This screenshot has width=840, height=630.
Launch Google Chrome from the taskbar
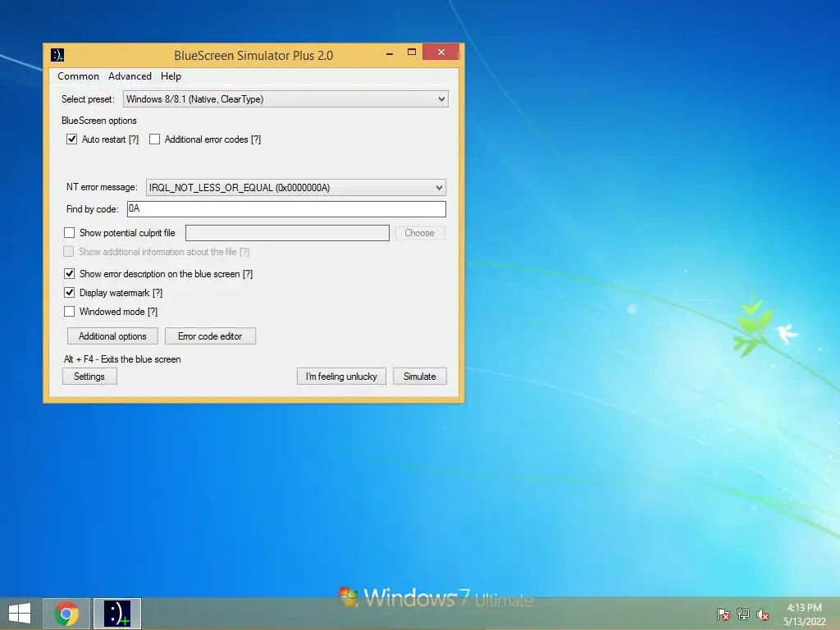pyautogui.click(x=66, y=614)
